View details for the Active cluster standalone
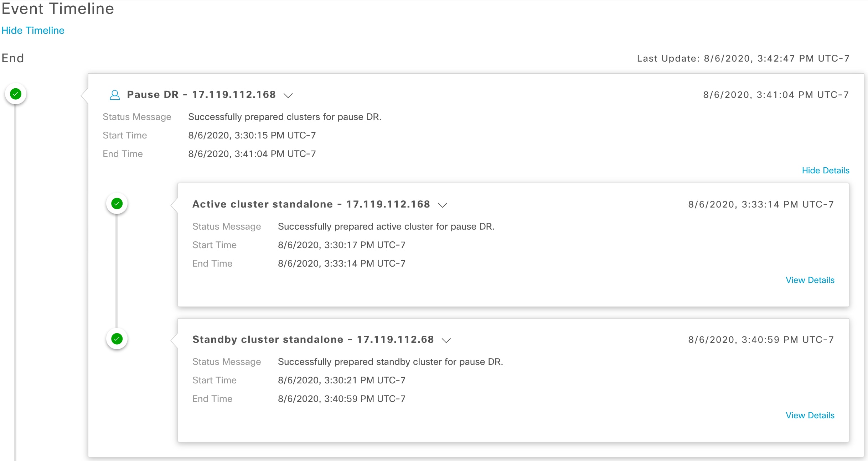The width and height of the screenshot is (868, 461). (810, 280)
